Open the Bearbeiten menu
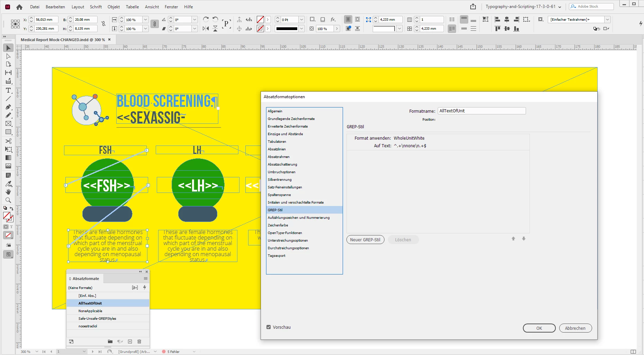644x355 pixels. [55, 7]
